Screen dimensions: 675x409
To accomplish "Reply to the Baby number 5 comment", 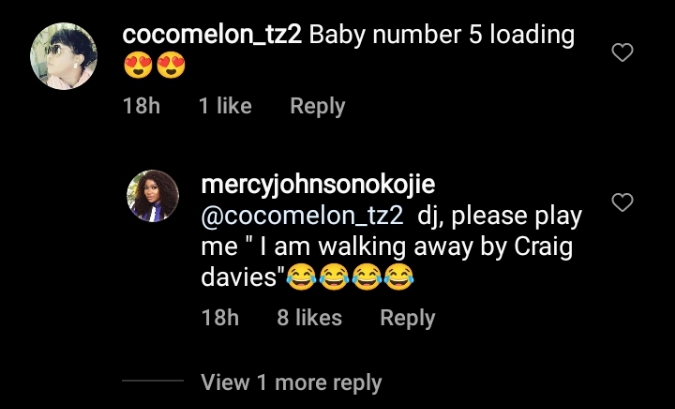I will click(317, 106).
